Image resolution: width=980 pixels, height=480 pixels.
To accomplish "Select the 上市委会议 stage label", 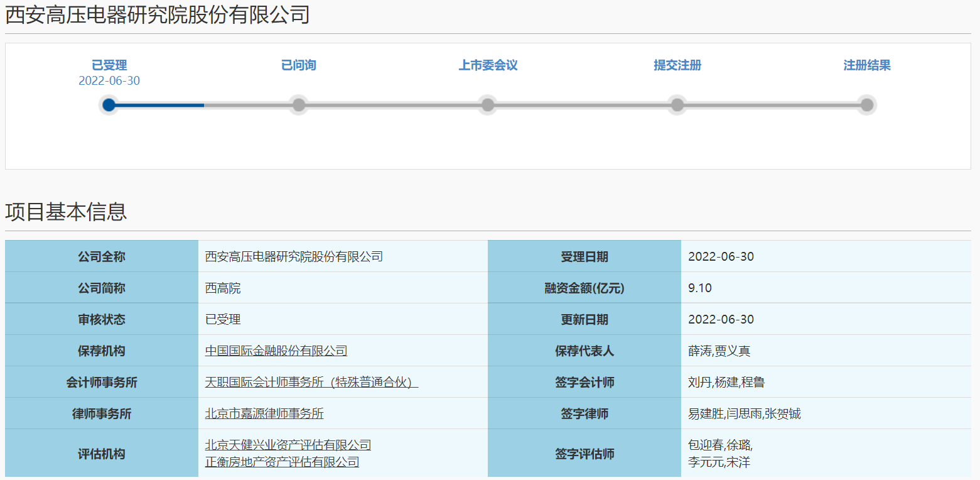I will pos(488,65).
